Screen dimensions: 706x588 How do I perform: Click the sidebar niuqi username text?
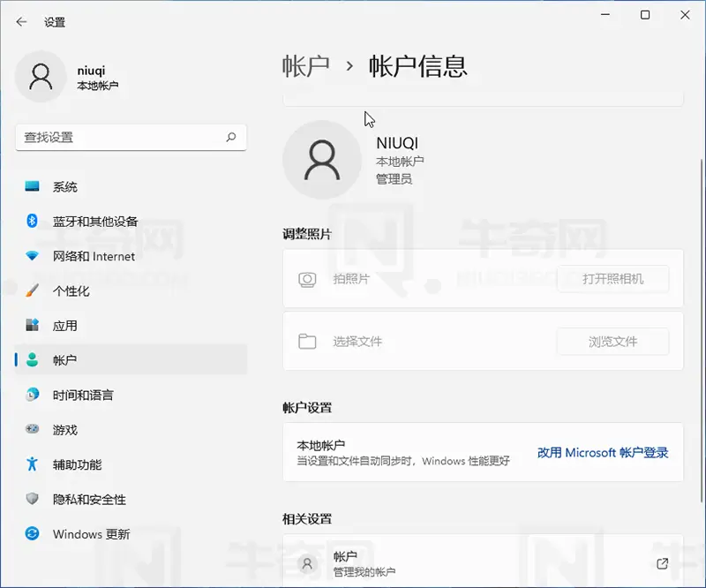(x=91, y=71)
